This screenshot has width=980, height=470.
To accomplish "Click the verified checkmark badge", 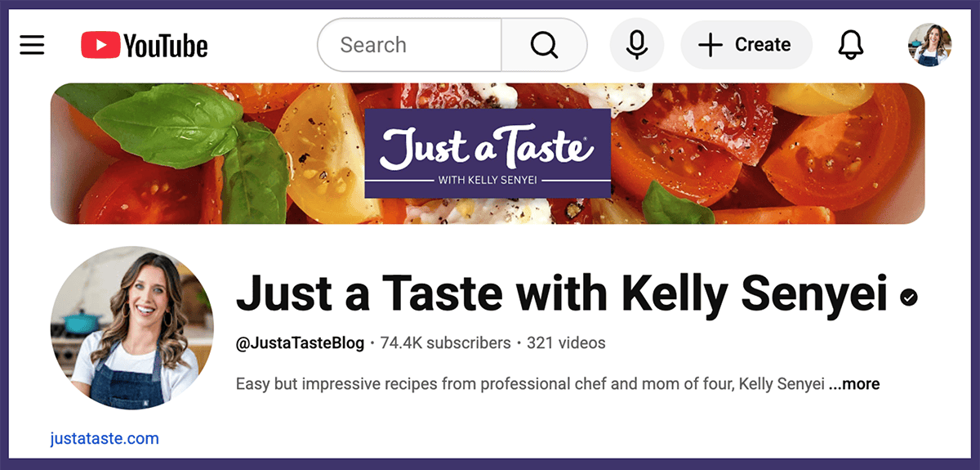I will (x=908, y=298).
